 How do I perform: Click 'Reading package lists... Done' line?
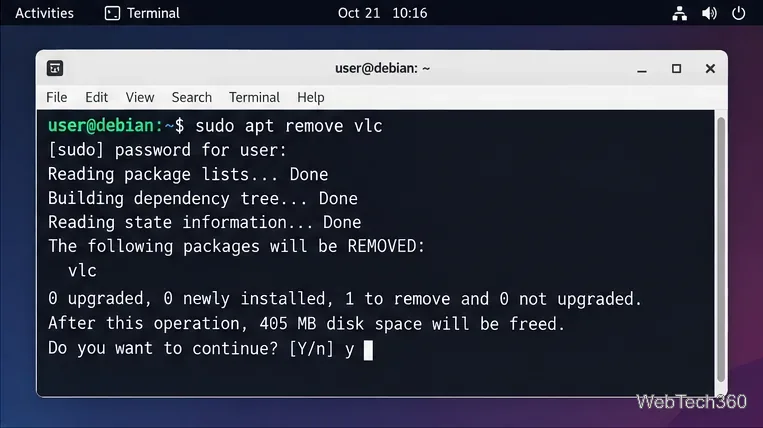coord(188,175)
